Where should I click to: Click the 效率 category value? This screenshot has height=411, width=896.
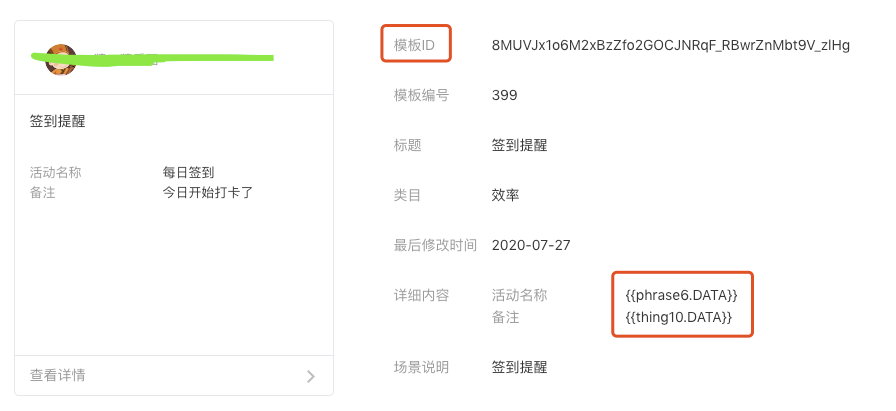506,195
